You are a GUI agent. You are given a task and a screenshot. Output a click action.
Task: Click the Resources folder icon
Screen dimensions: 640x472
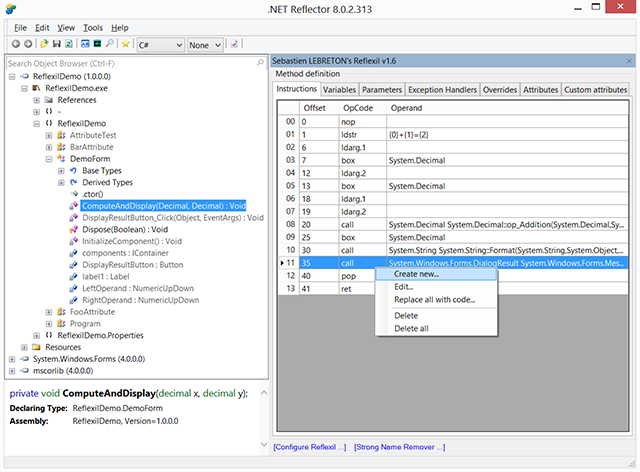point(37,347)
